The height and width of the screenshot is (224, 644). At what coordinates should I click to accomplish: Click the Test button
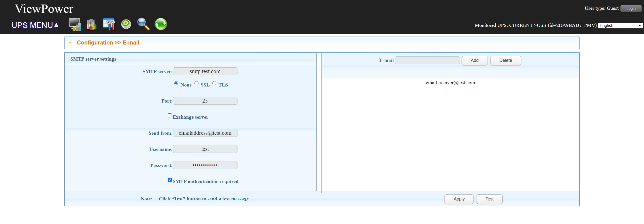click(489, 199)
